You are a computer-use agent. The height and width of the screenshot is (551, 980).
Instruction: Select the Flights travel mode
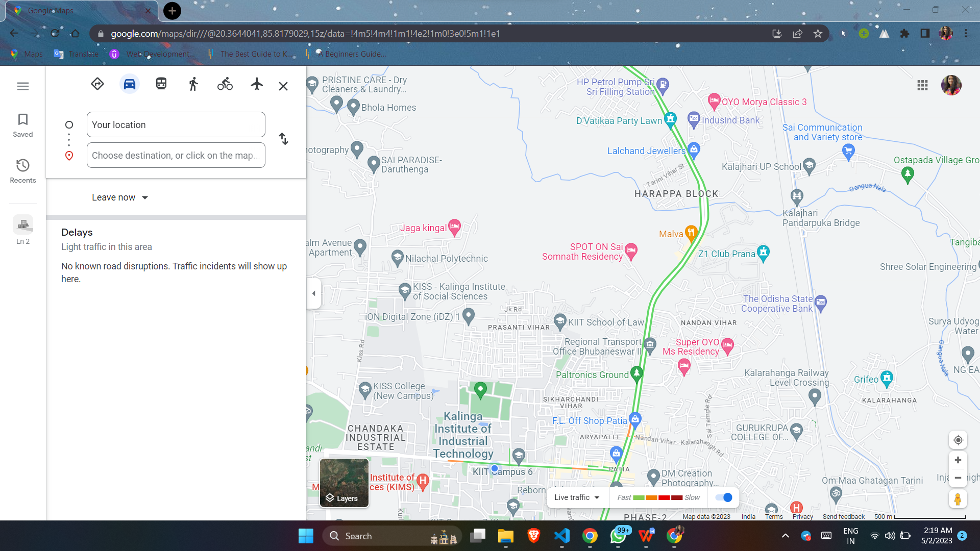coord(257,84)
